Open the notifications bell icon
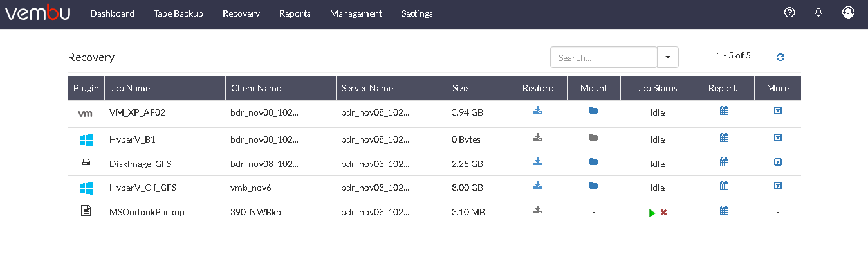The height and width of the screenshot is (264, 868). 818,12
